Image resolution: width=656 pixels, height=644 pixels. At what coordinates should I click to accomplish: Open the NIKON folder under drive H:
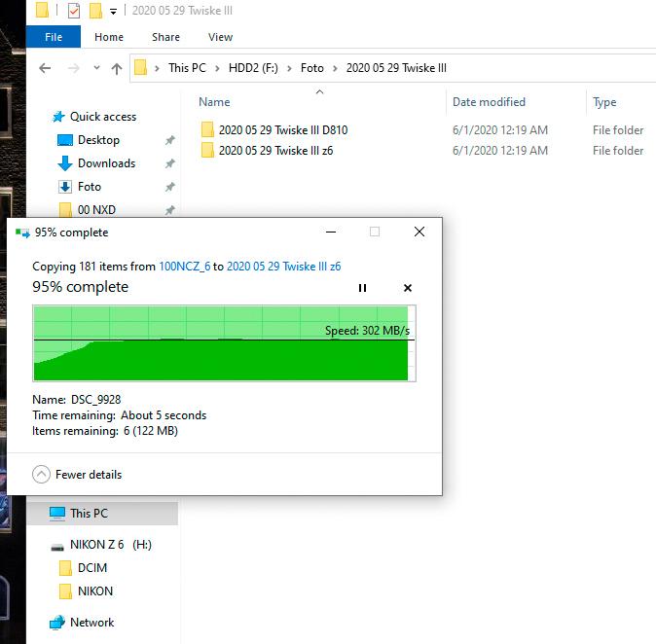[x=95, y=591]
